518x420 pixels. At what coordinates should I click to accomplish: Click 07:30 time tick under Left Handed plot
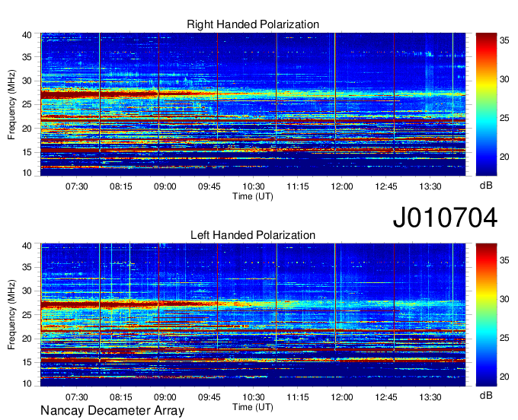pyautogui.click(x=77, y=397)
